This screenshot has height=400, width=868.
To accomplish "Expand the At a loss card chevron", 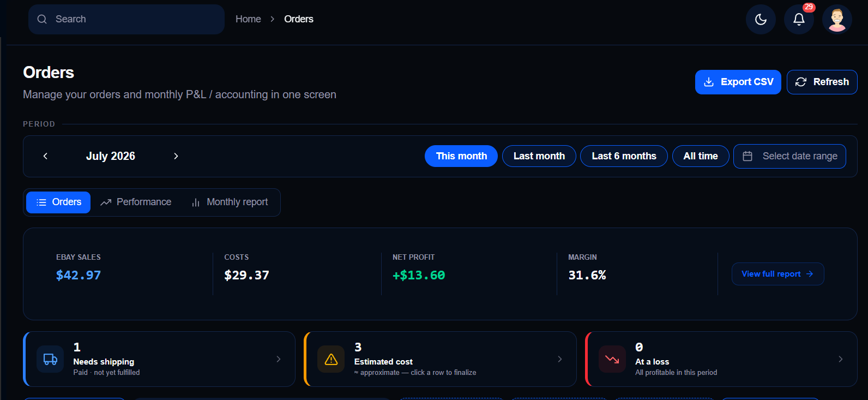I will tap(841, 359).
